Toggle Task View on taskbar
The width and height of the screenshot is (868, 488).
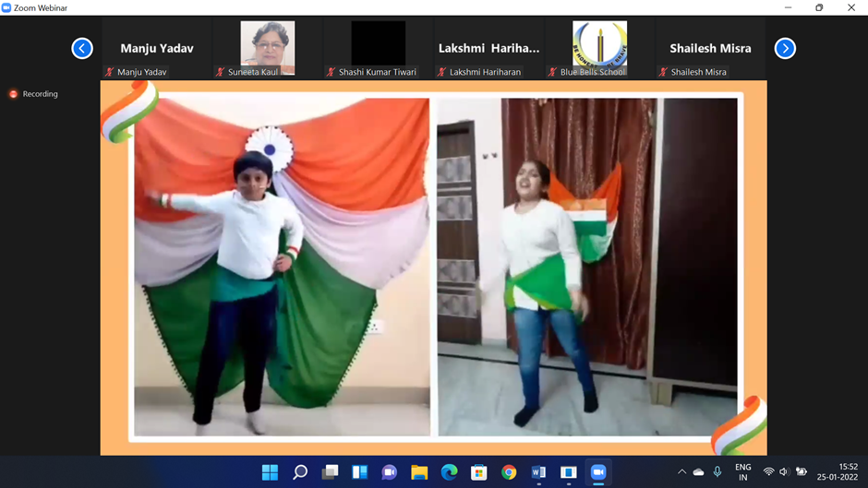330,472
